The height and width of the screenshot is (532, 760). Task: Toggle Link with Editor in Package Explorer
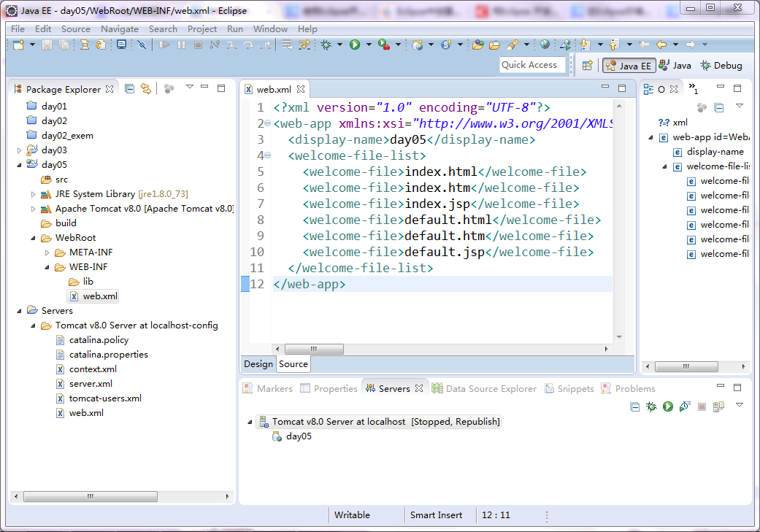(145, 89)
